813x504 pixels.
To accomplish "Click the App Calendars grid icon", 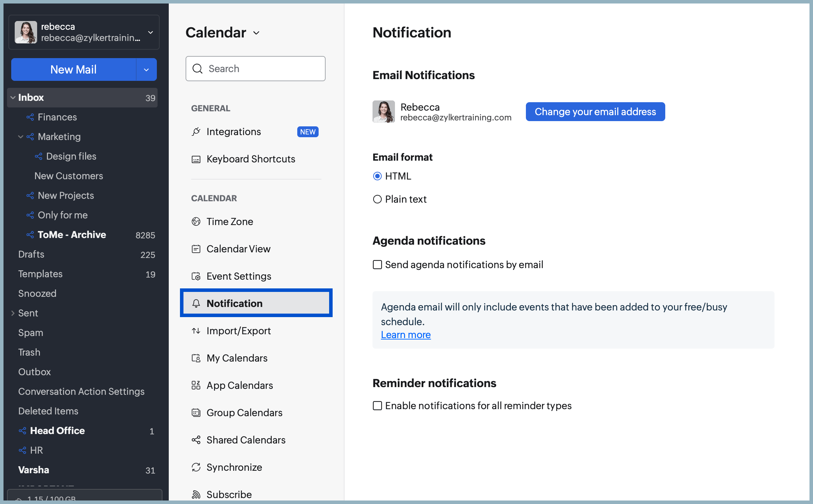I will (x=196, y=385).
